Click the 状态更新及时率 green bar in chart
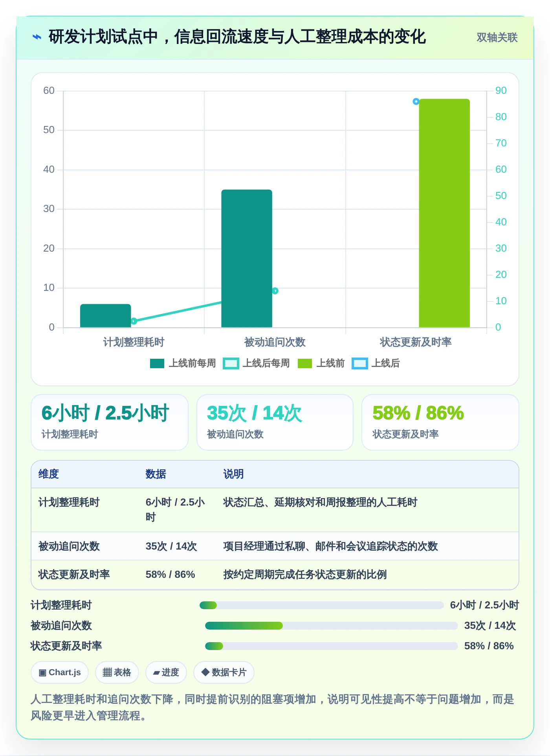The width and height of the screenshot is (550, 756). coord(444,213)
